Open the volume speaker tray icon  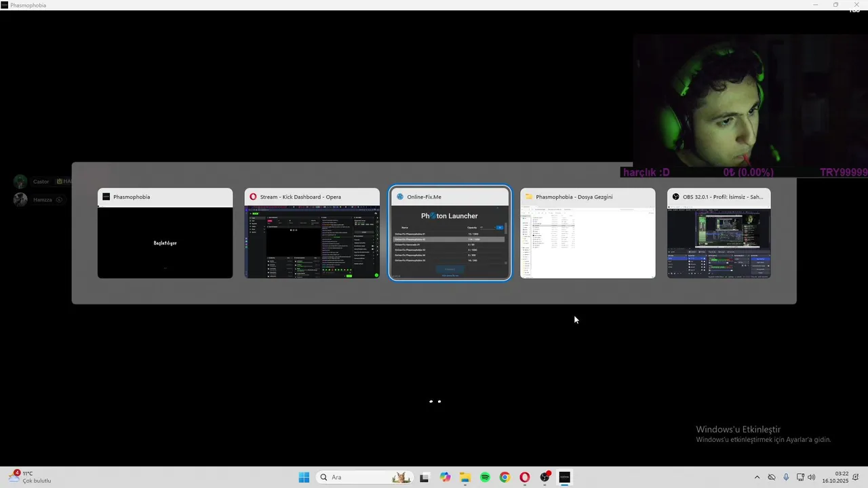click(812, 477)
